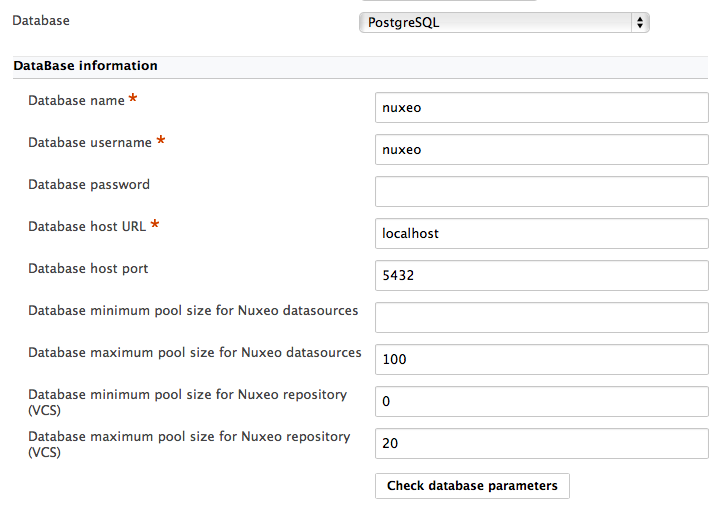Click the Database host URL label
The image size is (724, 509).
(87, 227)
